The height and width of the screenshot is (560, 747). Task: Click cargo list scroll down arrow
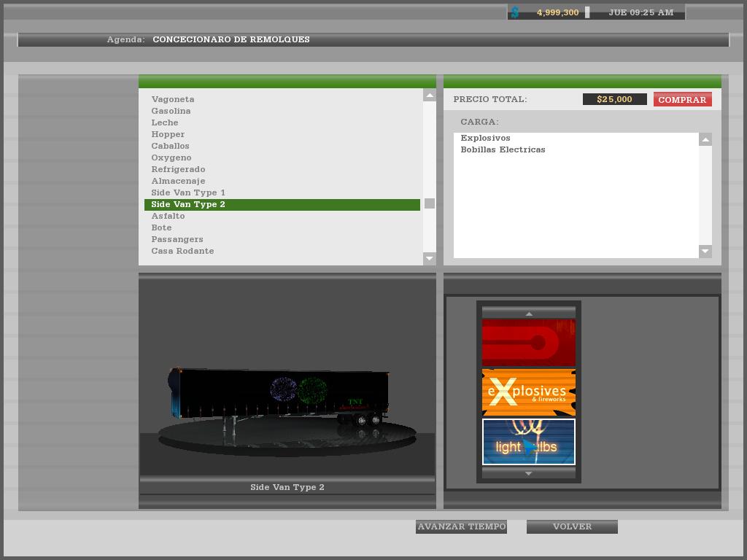point(705,252)
